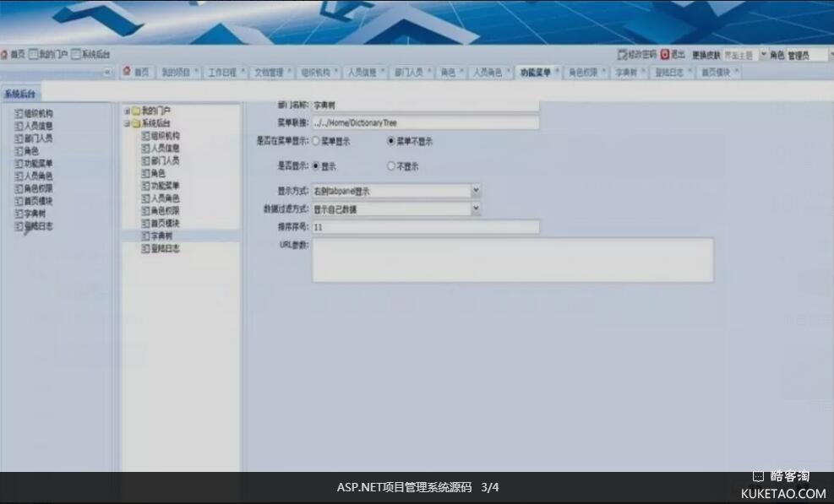Click the 退出 logout link

[x=678, y=54]
